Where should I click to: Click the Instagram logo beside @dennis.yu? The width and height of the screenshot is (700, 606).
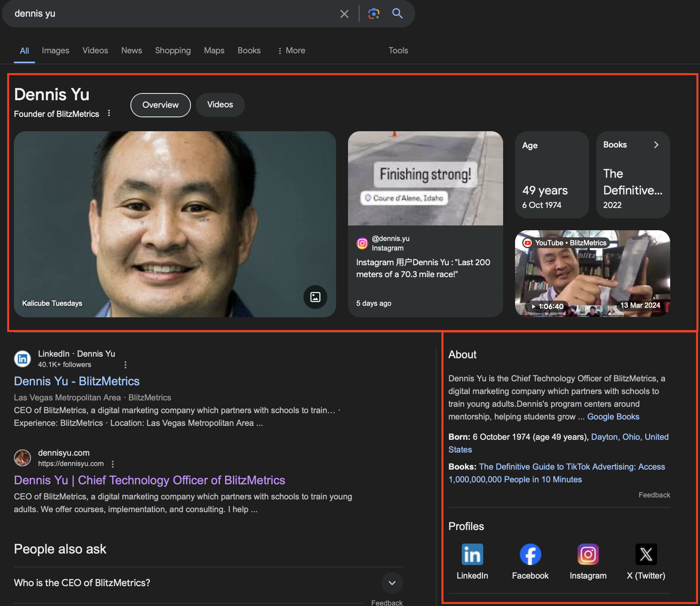coord(362,243)
